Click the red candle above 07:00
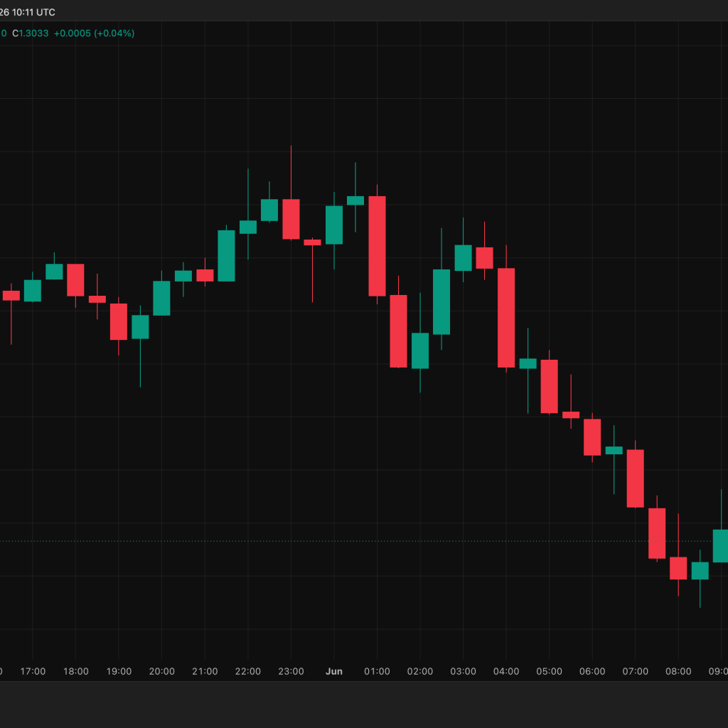Screen dimensions: 728x728 (635, 478)
